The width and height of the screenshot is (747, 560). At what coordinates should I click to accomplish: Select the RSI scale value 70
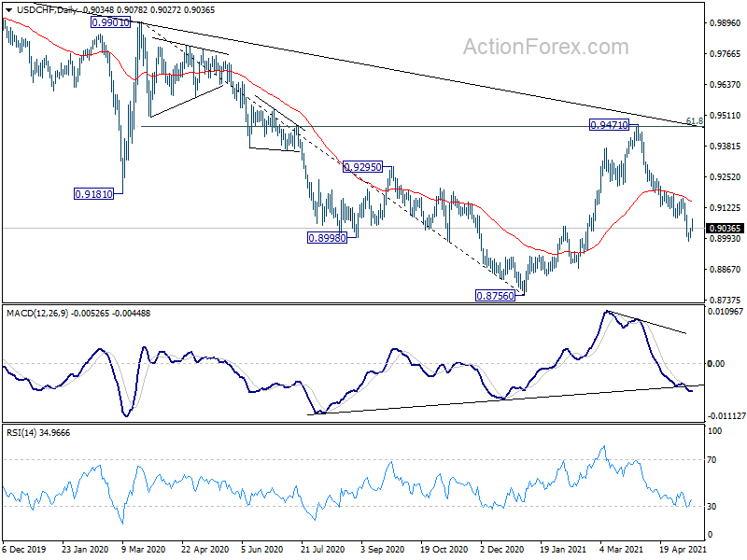point(712,460)
